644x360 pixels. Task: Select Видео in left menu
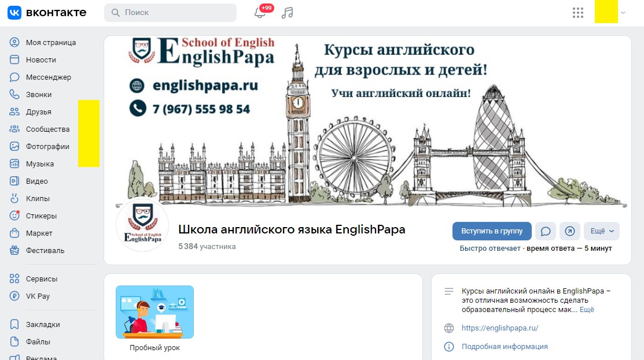[x=36, y=181]
